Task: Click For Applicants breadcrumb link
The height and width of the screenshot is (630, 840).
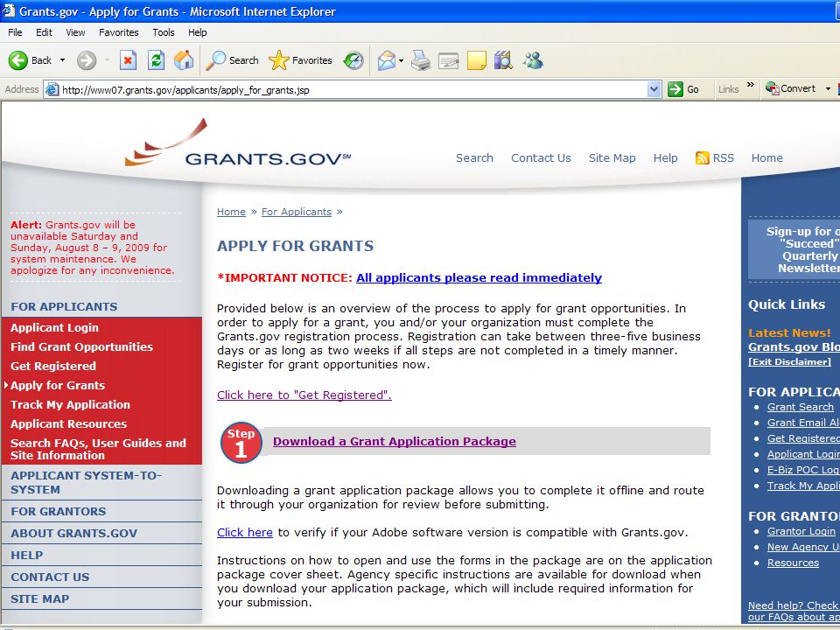Action: 297,212
